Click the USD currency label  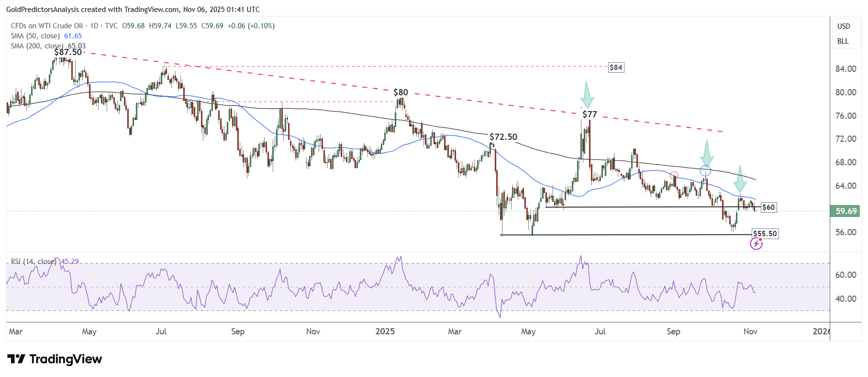coord(844,26)
